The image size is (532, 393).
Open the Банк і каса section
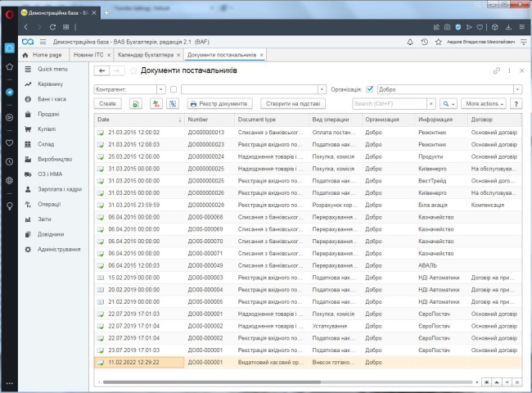coord(52,99)
